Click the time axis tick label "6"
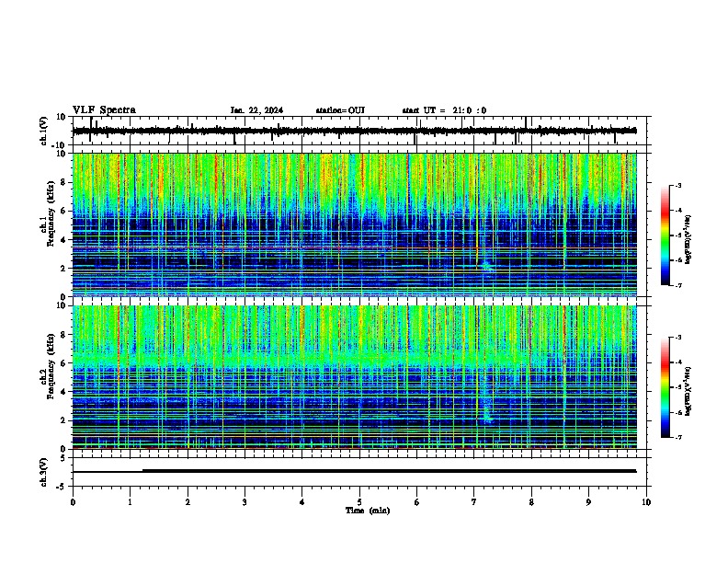 417,502
